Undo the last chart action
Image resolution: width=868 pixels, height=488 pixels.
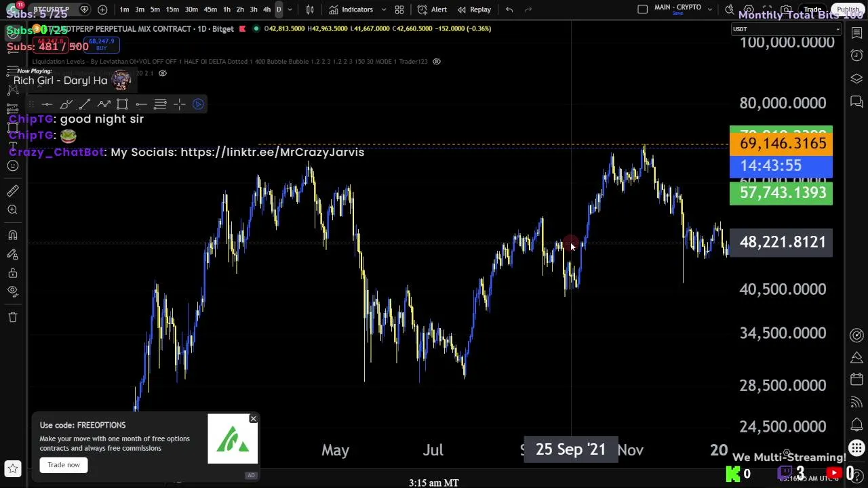(509, 9)
